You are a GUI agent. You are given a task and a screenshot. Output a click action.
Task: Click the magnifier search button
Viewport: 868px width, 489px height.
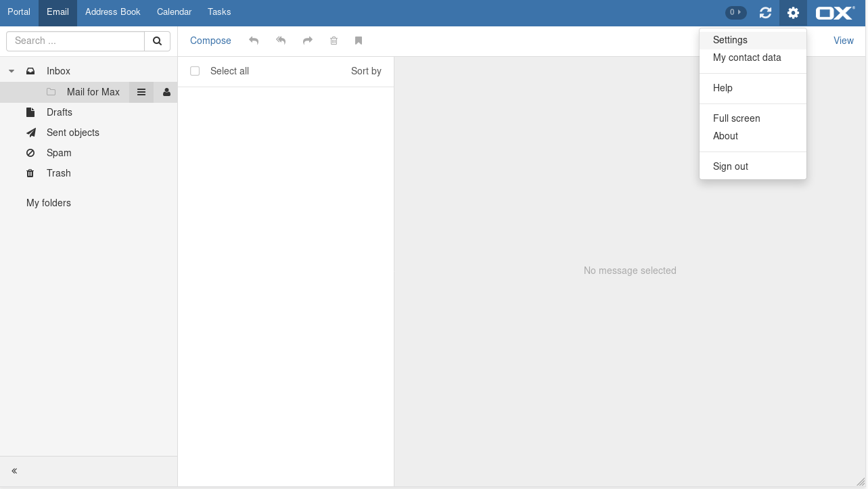(157, 41)
